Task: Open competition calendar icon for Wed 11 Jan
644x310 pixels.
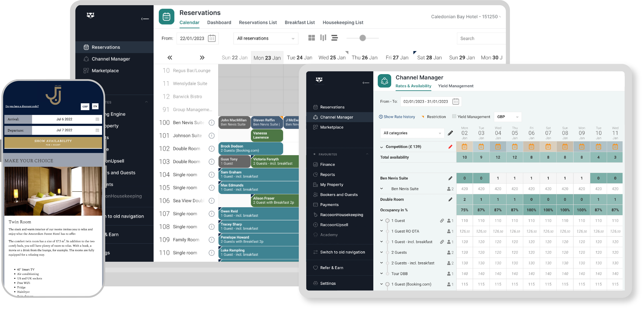Action: [x=615, y=147]
